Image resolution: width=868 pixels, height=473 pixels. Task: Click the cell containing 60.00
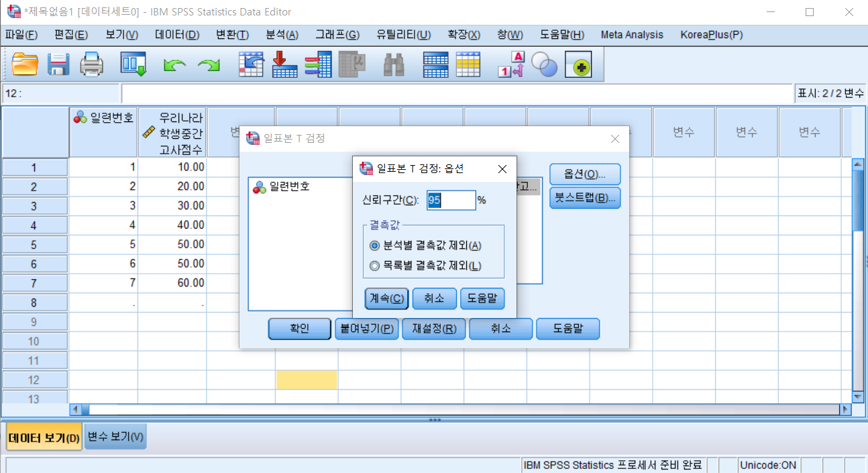(172, 283)
